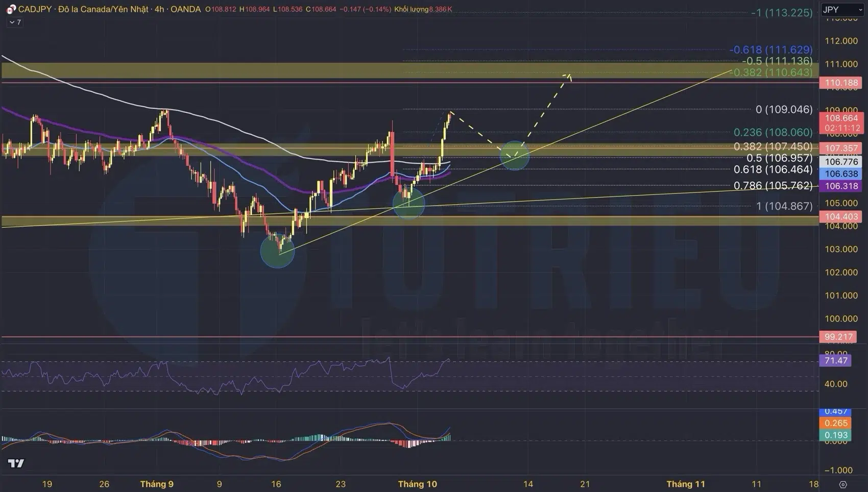The height and width of the screenshot is (492, 868).
Task: Select the high value H108.964
Action: pyautogui.click(x=254, y=9)
